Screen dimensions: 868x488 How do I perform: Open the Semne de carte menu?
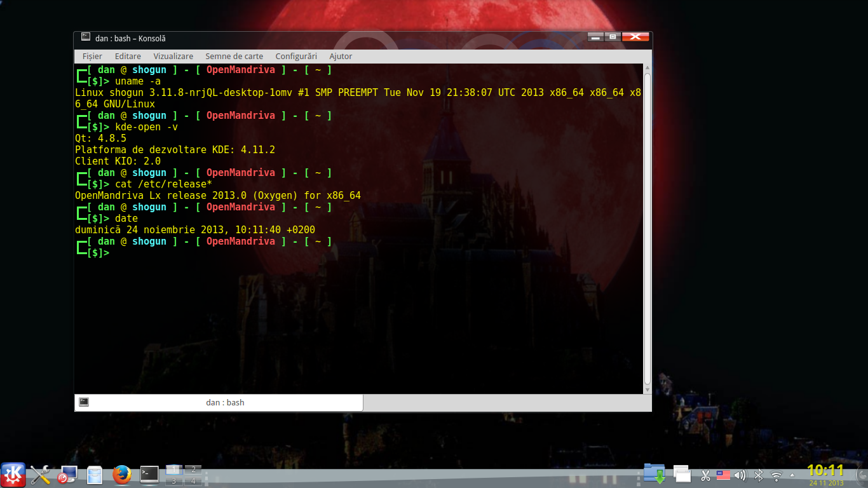(234, 56)
